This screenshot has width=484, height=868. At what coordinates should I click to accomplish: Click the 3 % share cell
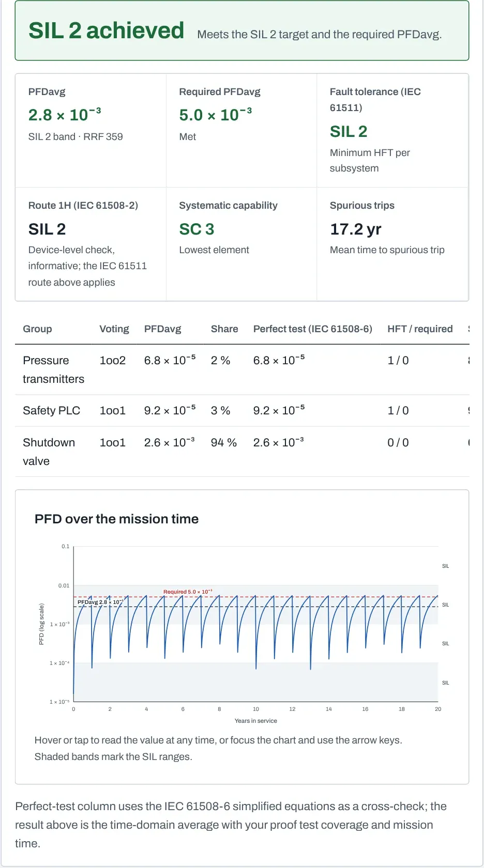coord(220,411)
